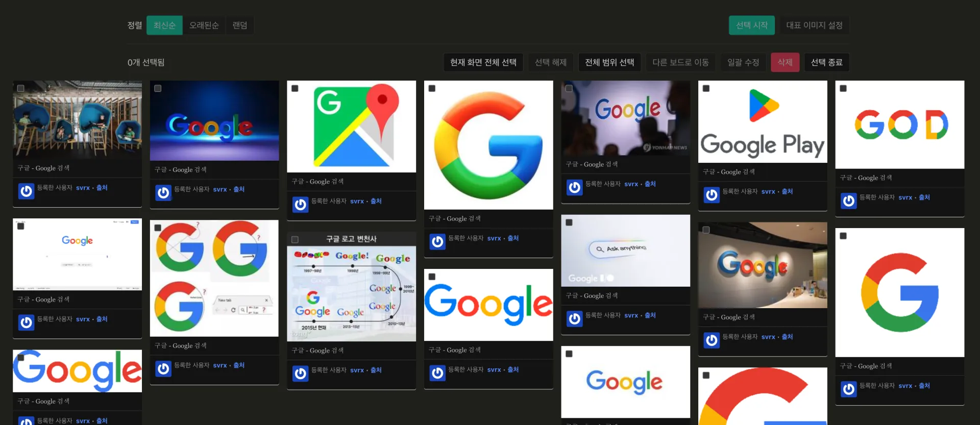The width and height of the screenshot is (980, 425).
Task: Click the red 삭제 button
Action: click(785, 62)
